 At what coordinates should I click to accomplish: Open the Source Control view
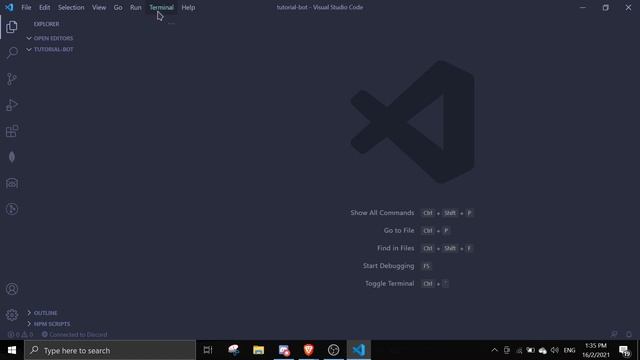pos(12,79)
